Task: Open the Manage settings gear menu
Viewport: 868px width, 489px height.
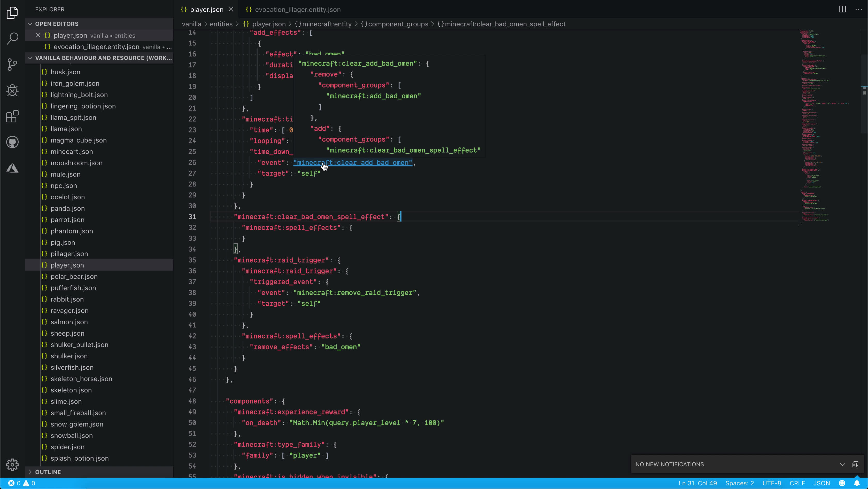Action: 12,464
